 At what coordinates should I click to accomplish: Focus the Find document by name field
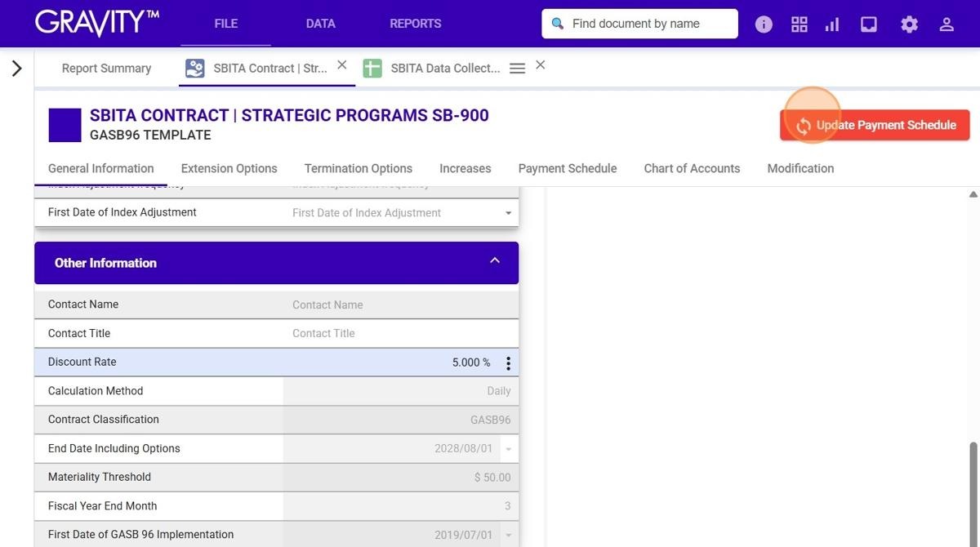click(639, 24)
